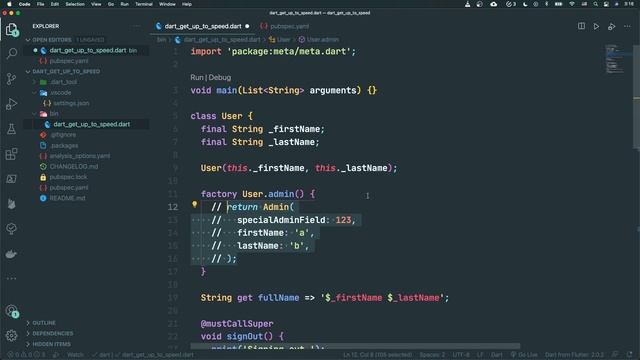640x360 pixels.
Task: Click the Run CodeLens above main
Action: 197,78
